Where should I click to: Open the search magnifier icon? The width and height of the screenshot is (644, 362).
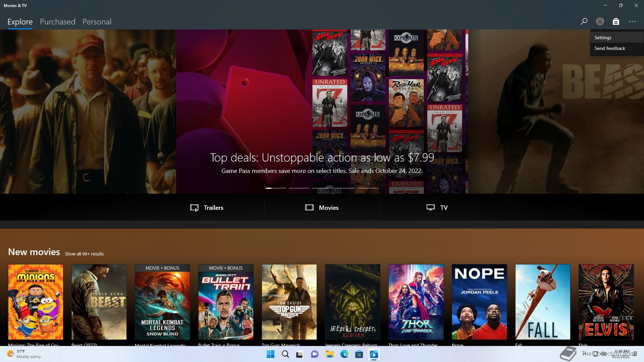(x=584, y=21)
